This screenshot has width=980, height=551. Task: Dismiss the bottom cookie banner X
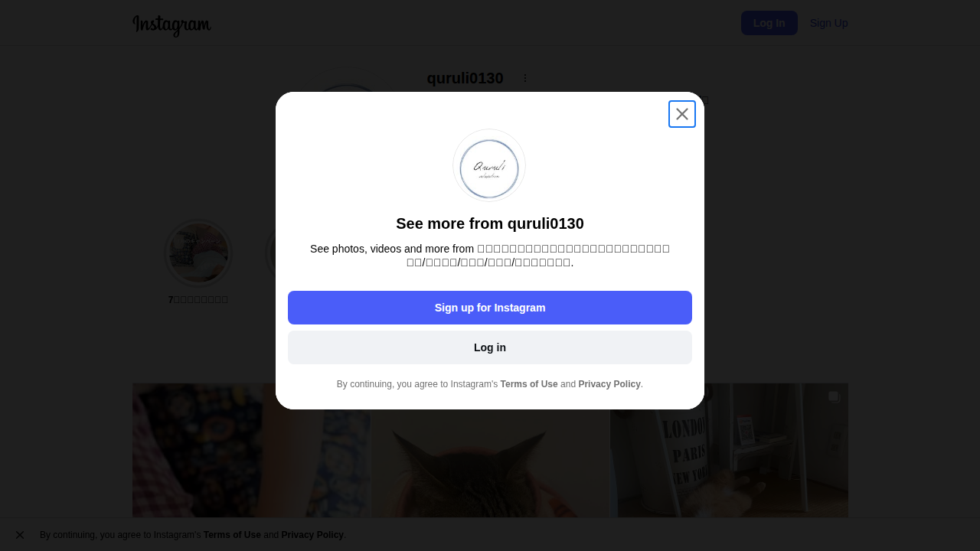20,535
